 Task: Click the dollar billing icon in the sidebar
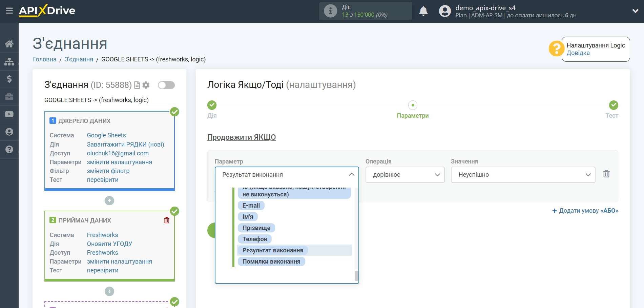9,79
